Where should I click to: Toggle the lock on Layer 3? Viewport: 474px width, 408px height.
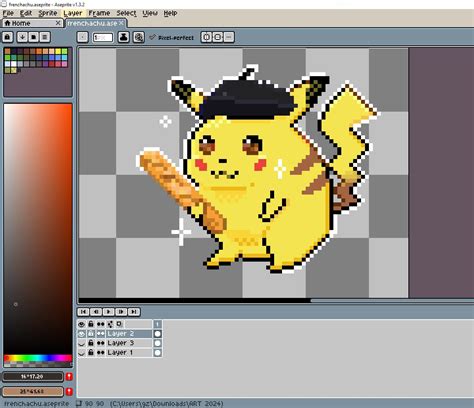click(91, 343)
